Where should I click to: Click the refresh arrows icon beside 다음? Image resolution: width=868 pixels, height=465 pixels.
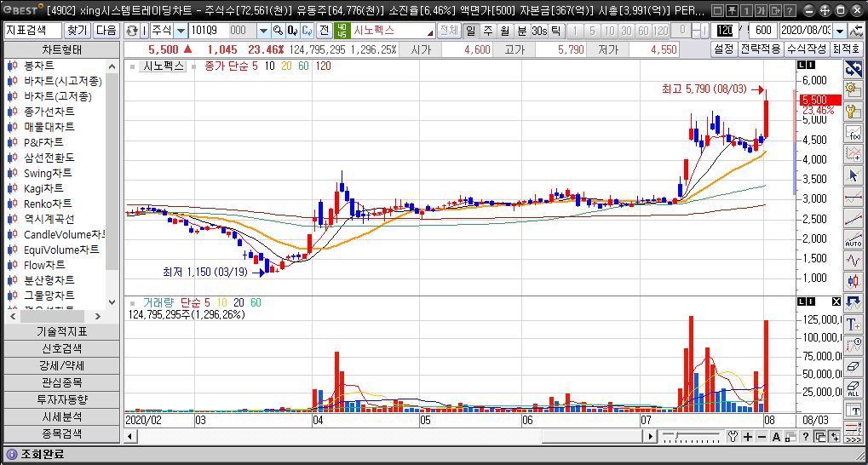pos(132,31)
